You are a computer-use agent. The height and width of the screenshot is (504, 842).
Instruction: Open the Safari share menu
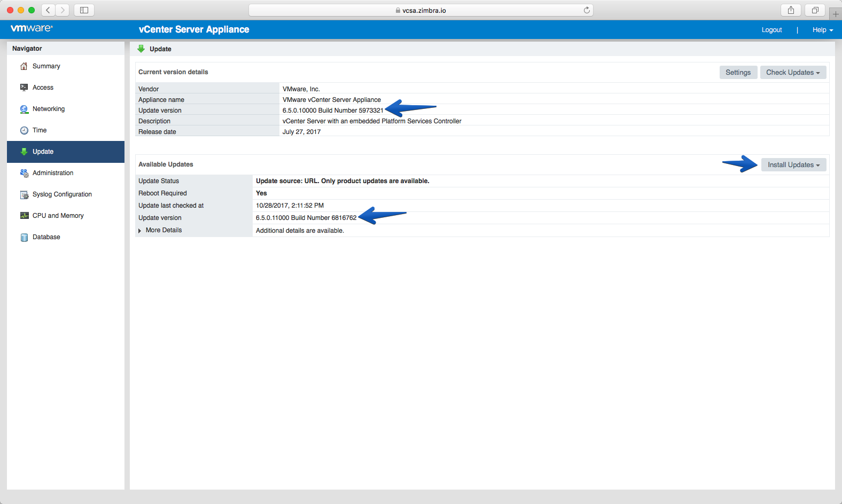pos(791,10)
